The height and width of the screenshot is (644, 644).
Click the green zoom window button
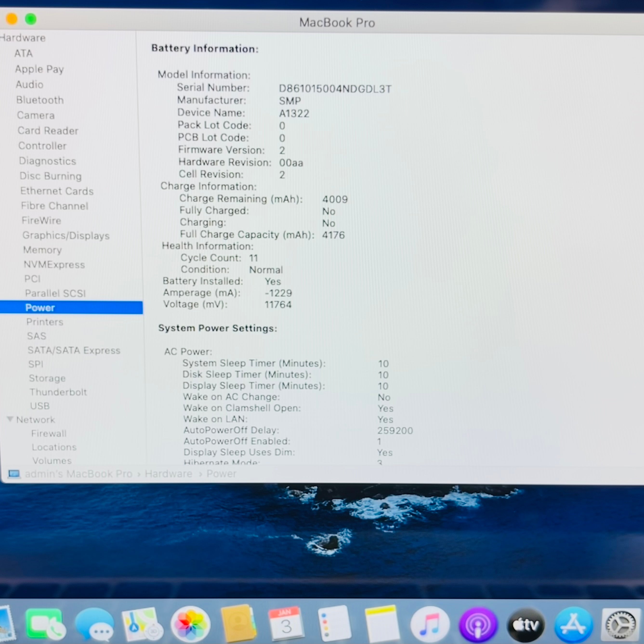click(31, 19)
